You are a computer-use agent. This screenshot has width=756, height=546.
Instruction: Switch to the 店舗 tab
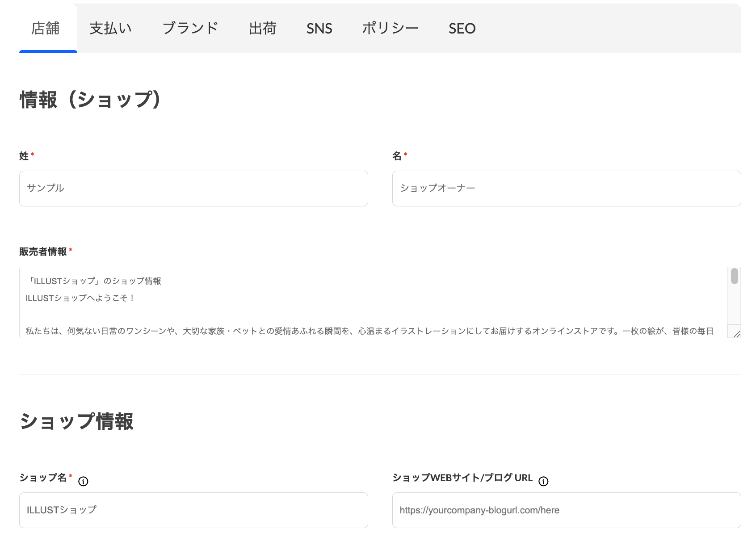click(x=46, y=29)
